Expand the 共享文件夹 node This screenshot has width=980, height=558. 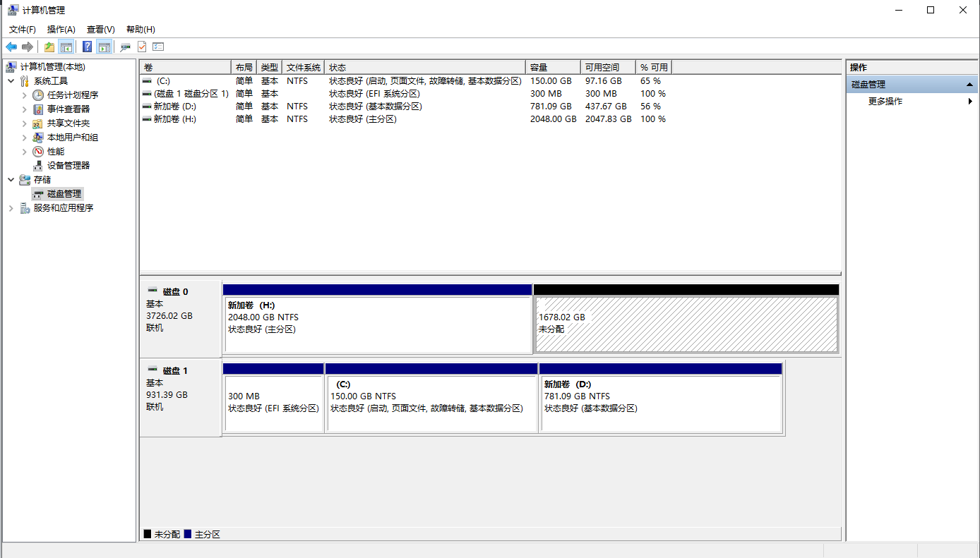[25, 123]
